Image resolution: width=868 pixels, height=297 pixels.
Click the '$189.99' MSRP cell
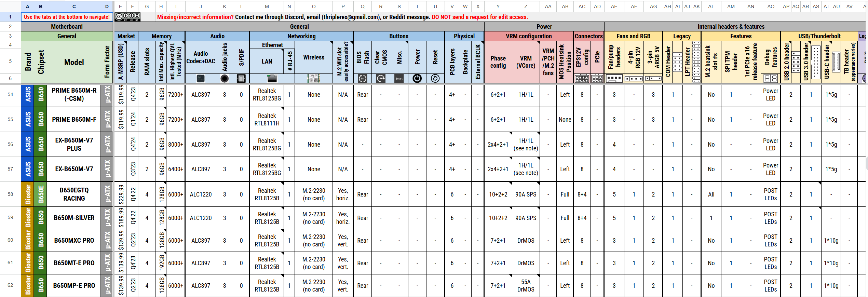click(x=121, y=218)
